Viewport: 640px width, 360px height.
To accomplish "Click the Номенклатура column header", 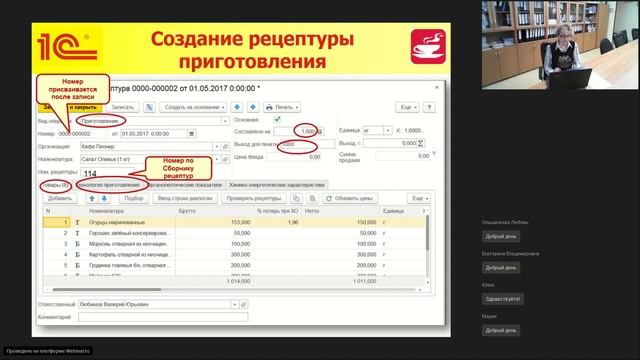I will pos(107,211).
